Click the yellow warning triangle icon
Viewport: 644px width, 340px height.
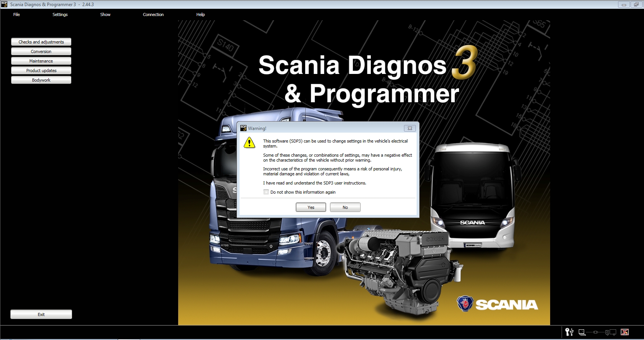[x=250, y=143]
